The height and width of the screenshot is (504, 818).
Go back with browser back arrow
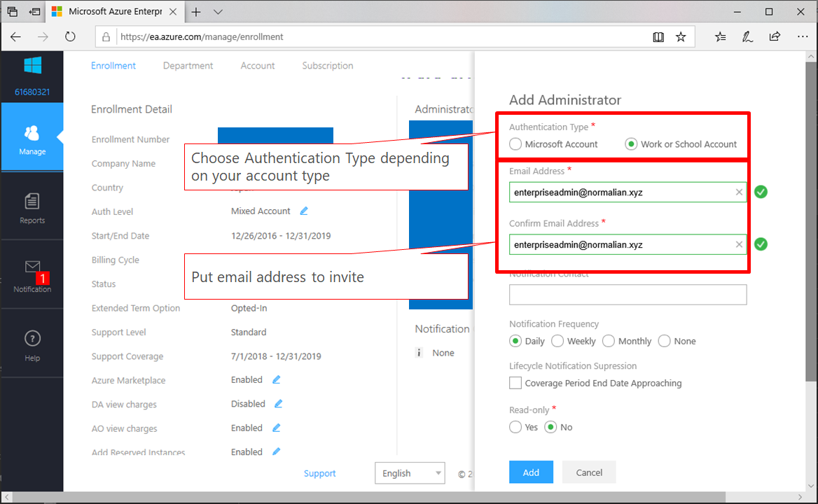tap(15, 37)
